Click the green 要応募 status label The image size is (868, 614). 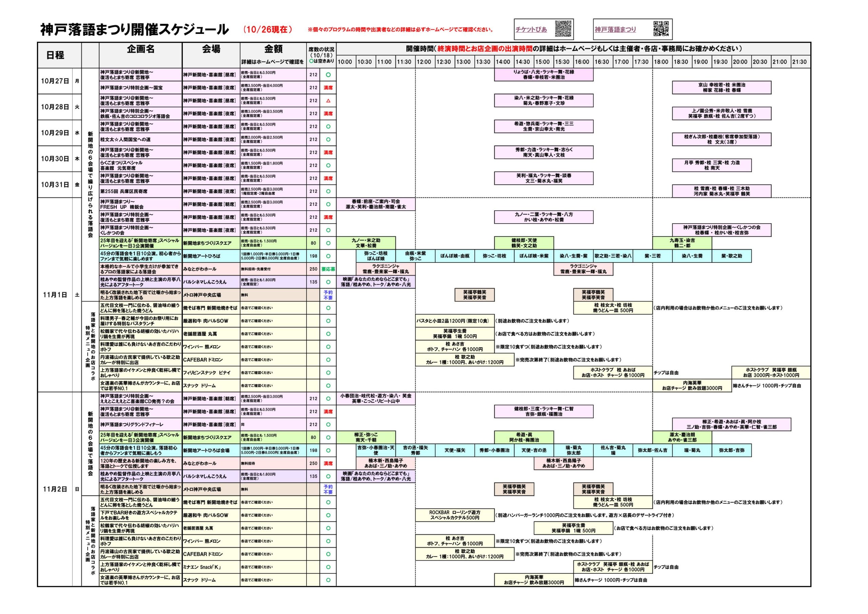[328, 269]
